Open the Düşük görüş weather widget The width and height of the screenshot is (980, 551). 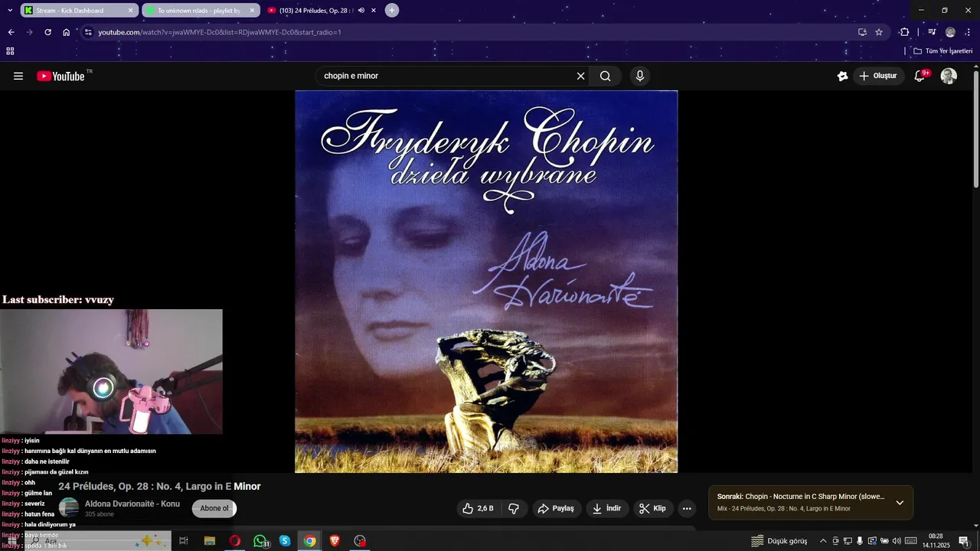point(779,541)
